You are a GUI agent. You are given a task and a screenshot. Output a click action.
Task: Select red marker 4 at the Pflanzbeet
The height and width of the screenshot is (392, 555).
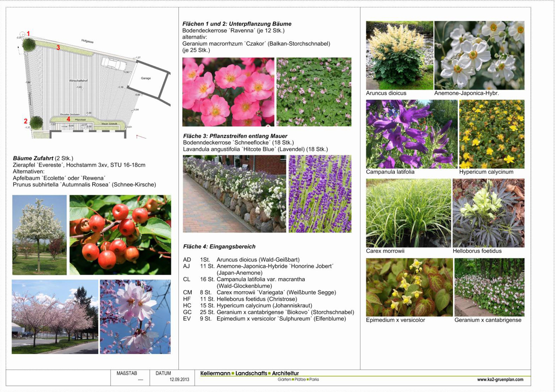point(68,119)
